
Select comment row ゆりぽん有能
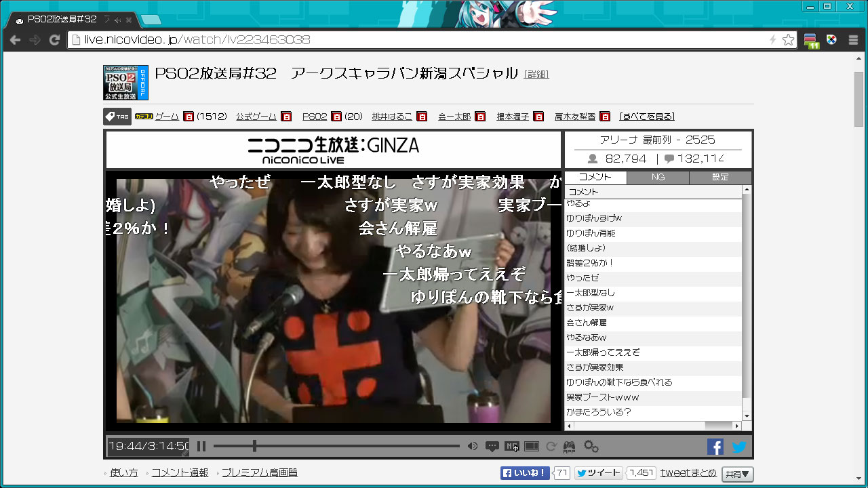[653, 233]
